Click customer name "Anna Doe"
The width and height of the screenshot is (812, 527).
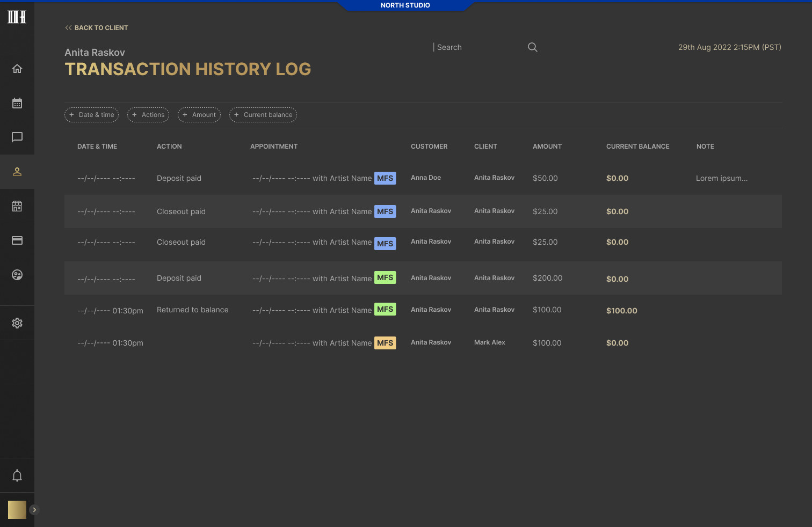coord(426,178)
